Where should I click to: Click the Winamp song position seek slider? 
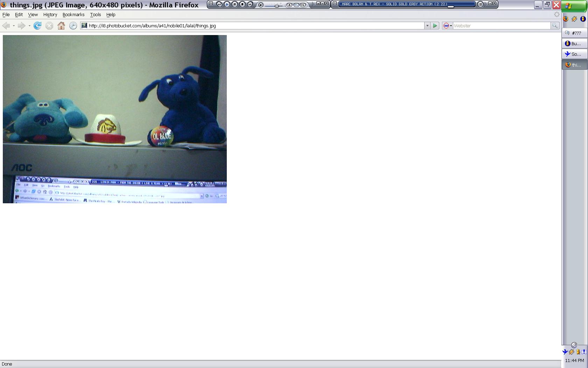click(x=451, y=7)
